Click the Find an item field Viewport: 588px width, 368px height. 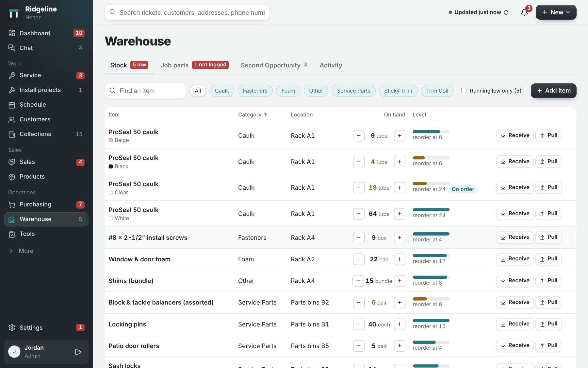click(x=145, y=91)
